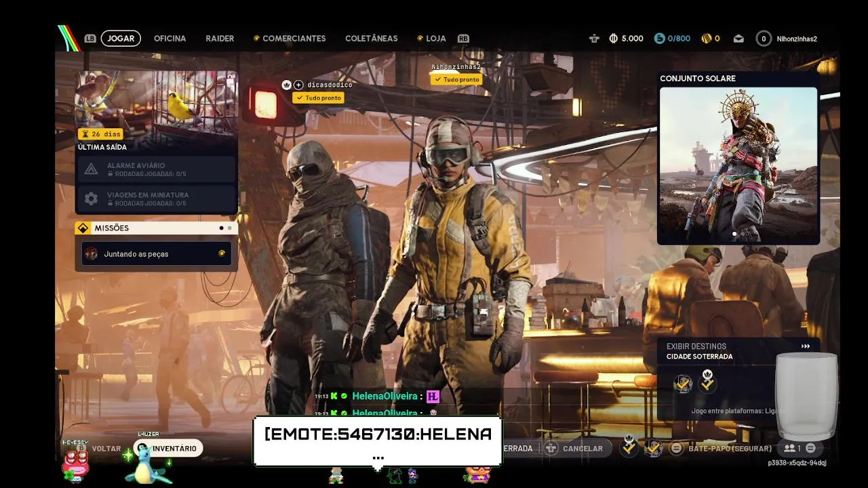Click the 26 dias timer badge
The height and width of the screenshot is (488, 868).
[x=100, y=134]
